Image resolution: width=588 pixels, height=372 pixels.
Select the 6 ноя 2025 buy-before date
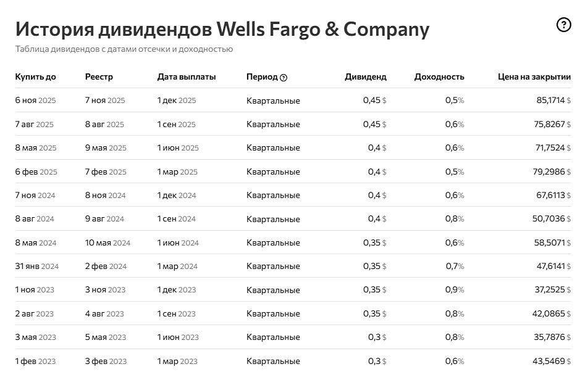[x=36, y=101]
